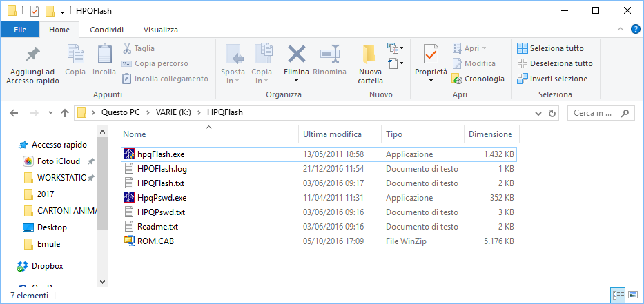Customize quick access toolbar dropdown
This screenshot has width=644, height=304.
(62, 12)
